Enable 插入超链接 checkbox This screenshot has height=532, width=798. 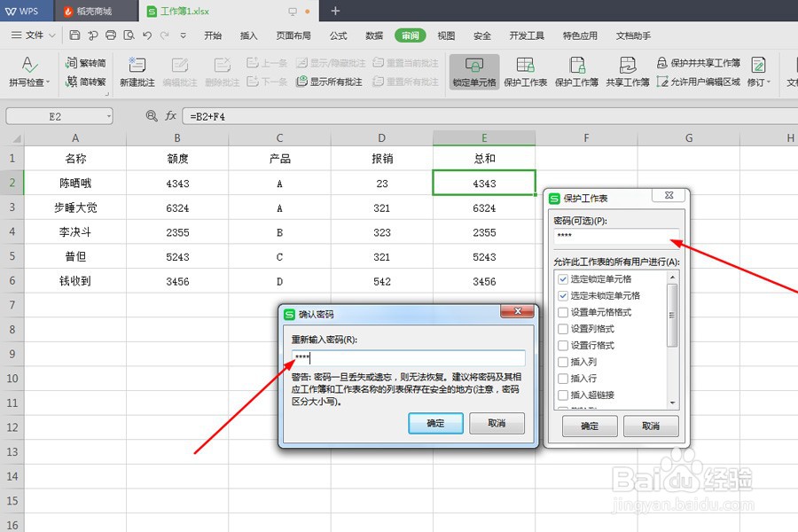click(x=563, y=395)
